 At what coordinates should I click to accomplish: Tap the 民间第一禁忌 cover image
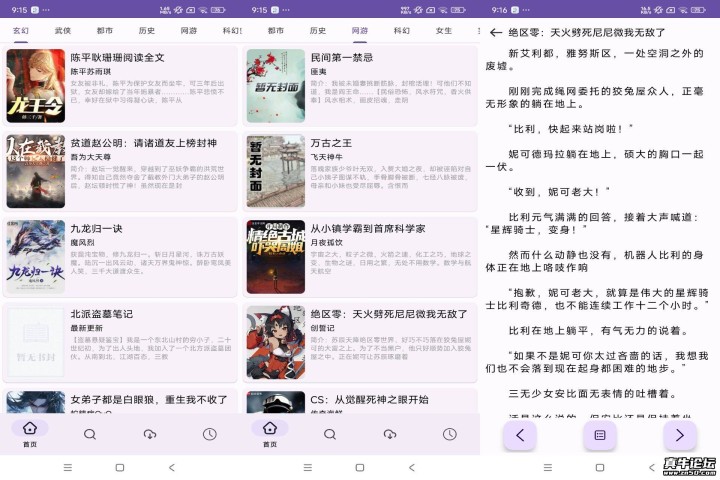pyautogui.click(x=275, y=85)
